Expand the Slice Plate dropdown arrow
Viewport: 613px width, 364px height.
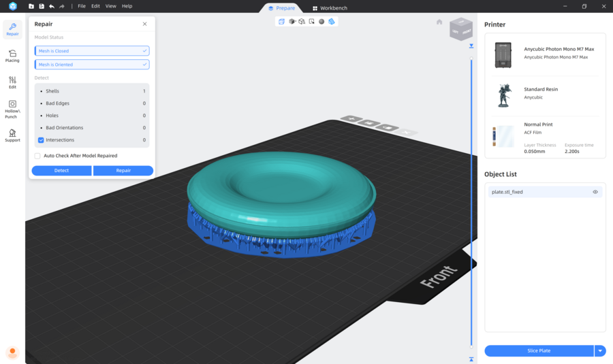point(600,351)
